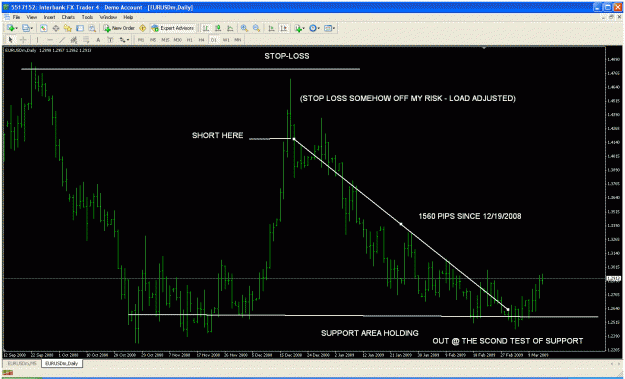625x379 pixels.
Task: Switch to M15 timeframe
Action: (x=165, y=39)
